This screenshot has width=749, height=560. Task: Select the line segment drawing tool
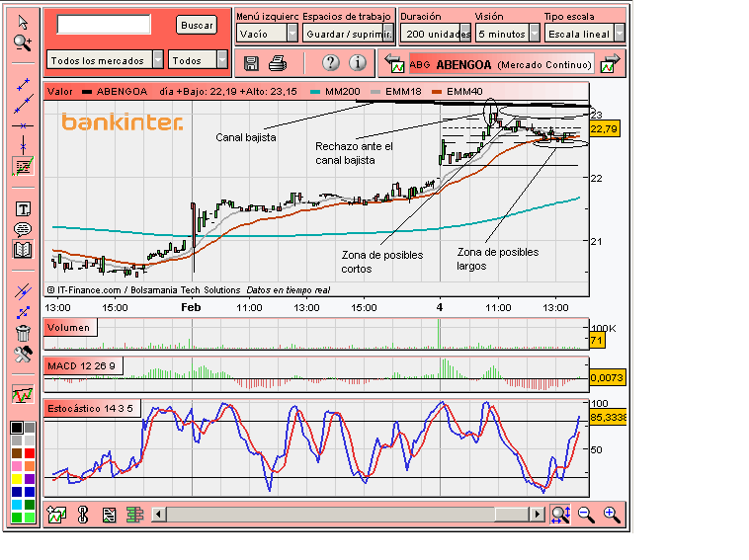coord(23,84)
